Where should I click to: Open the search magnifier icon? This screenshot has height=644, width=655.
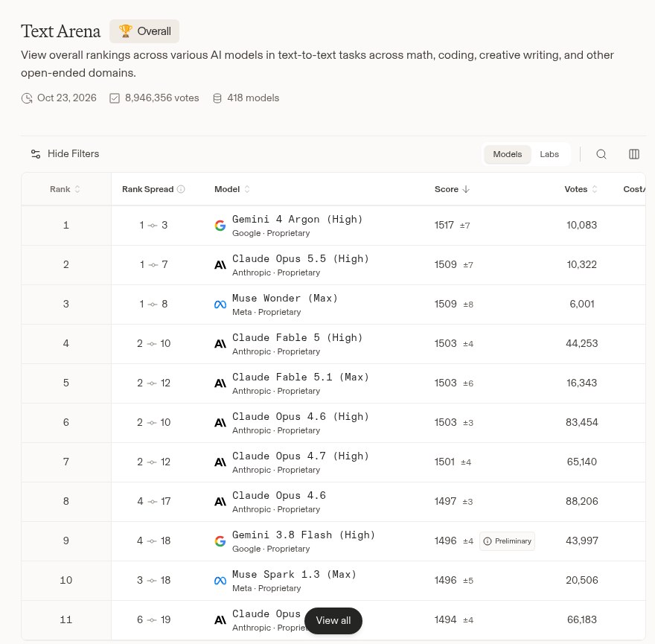point(601,154)
